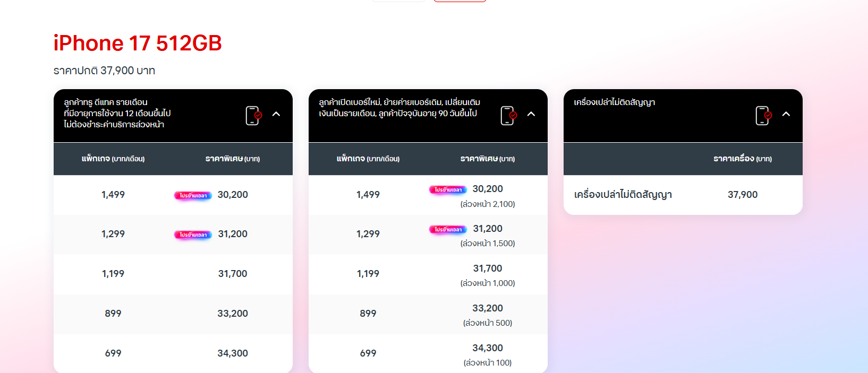
Task: Click promo badge beside 31,200 in first card
Action: click(x=193, y=235)
